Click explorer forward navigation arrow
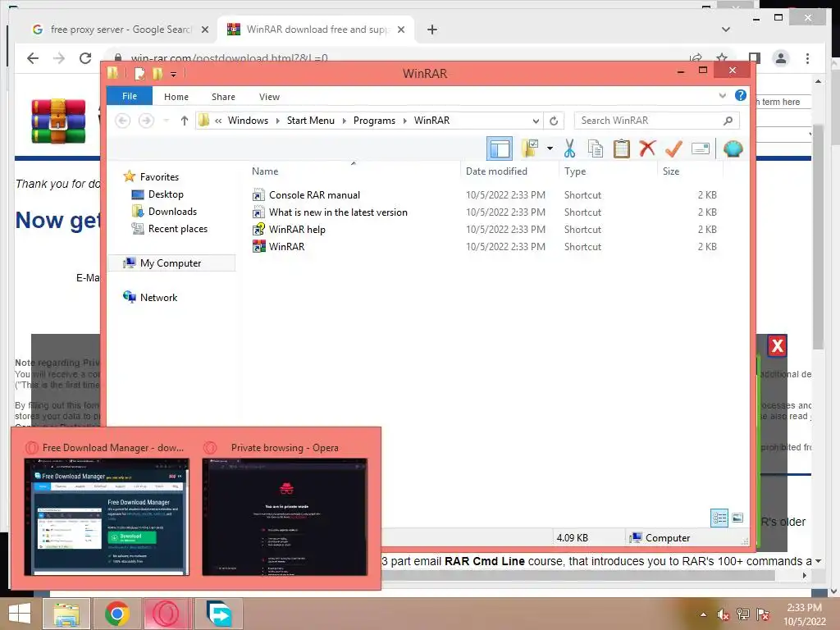The height and width of the screenshot is (630, 840). pos(146,121)
